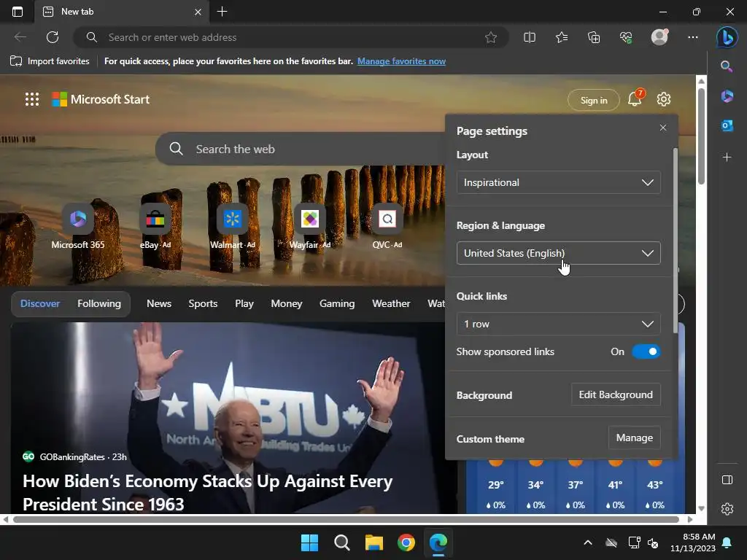
Task: Close the Page settings panel
Action: (662, 128)
